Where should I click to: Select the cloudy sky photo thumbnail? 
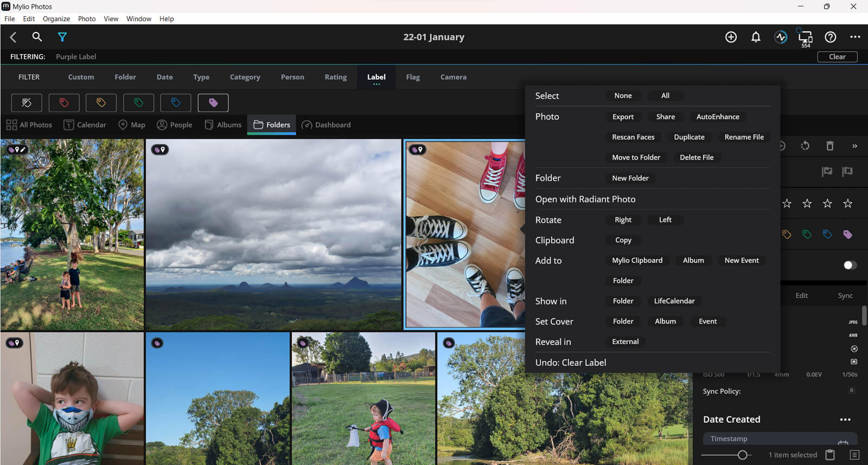click(x=273, y=234)
